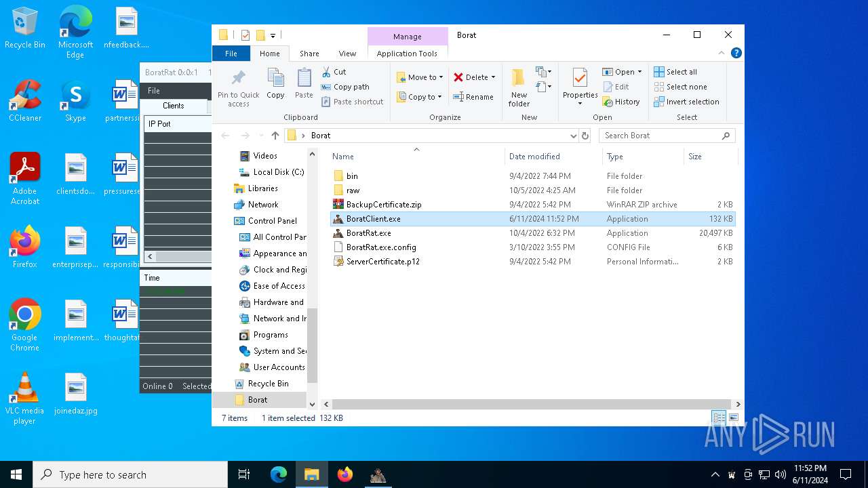The image size is (868, 488).
Task: Click the Refresh button in address bar
Action: coord(585,136)
